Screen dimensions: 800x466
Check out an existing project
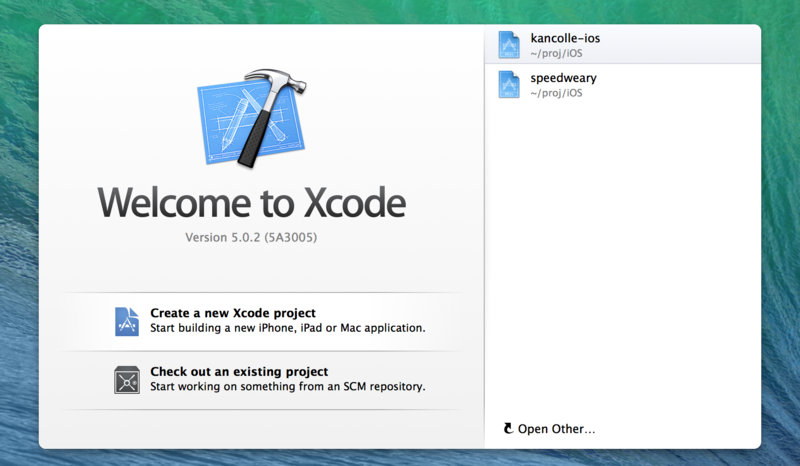point(239,372)
